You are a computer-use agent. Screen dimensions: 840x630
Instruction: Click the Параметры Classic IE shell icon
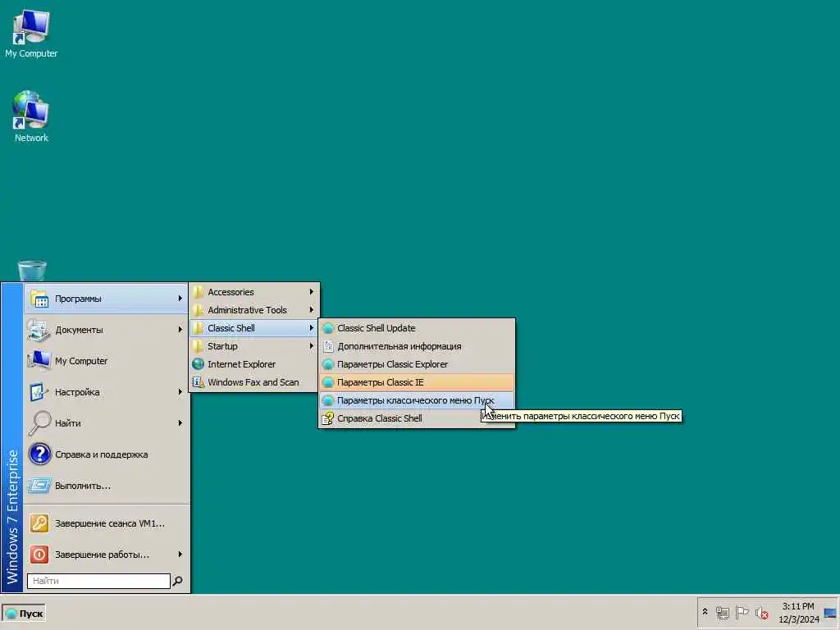[328, 382]
